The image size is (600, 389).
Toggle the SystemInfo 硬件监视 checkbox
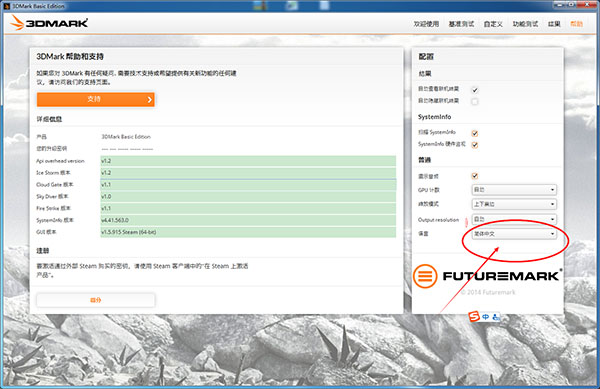(475, 145)
